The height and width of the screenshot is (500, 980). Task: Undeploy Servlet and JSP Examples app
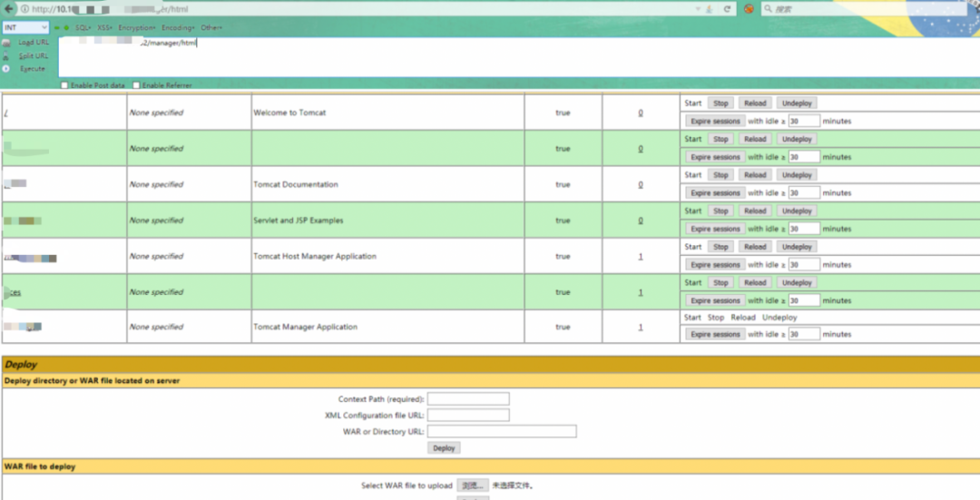pos(797,211)
